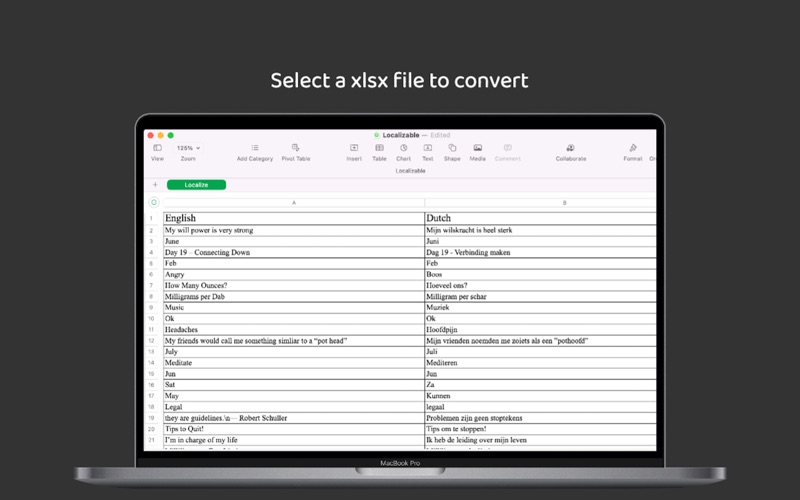Add a new Table from toolbar
The width and height of the screenshot is (800, 500).
coord(379,148)
